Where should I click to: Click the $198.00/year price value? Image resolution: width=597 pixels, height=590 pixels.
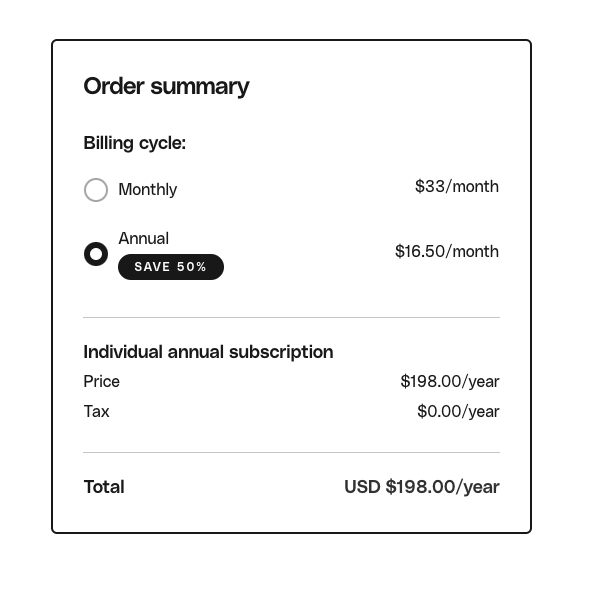[450, 381]
